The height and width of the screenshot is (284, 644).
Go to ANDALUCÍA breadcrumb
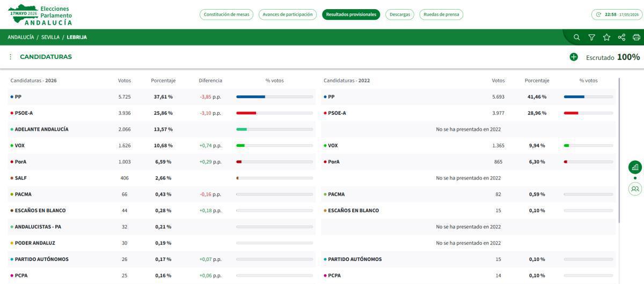click(x=21, y=38)
